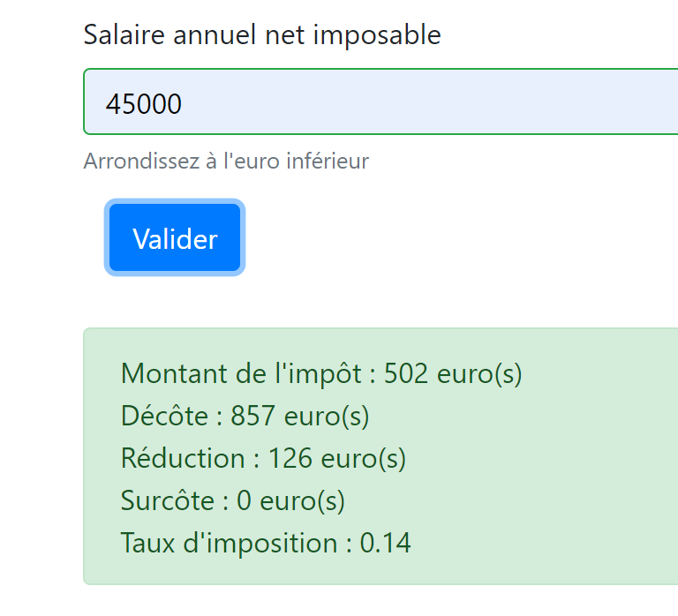The image size is (678, 616).
Task: Click the "Salaire annuel net imposable" label
Action: (261, 35)
